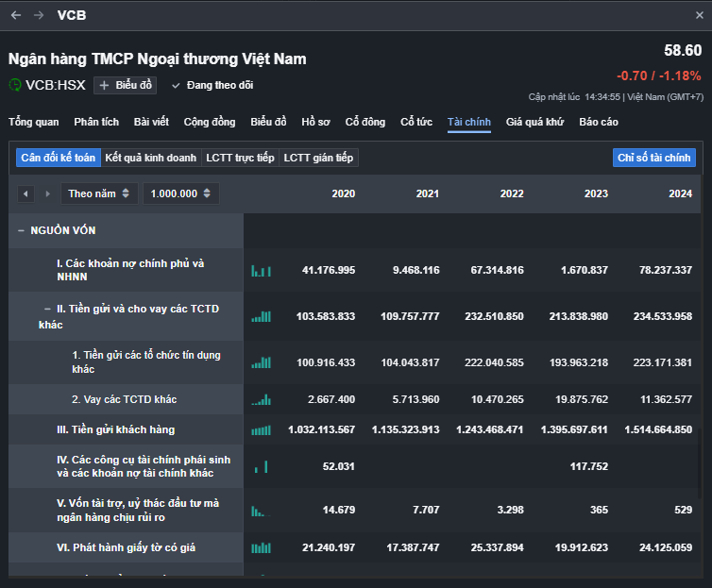Click the previous period arrow
The image size is (712, 588).
25,193
